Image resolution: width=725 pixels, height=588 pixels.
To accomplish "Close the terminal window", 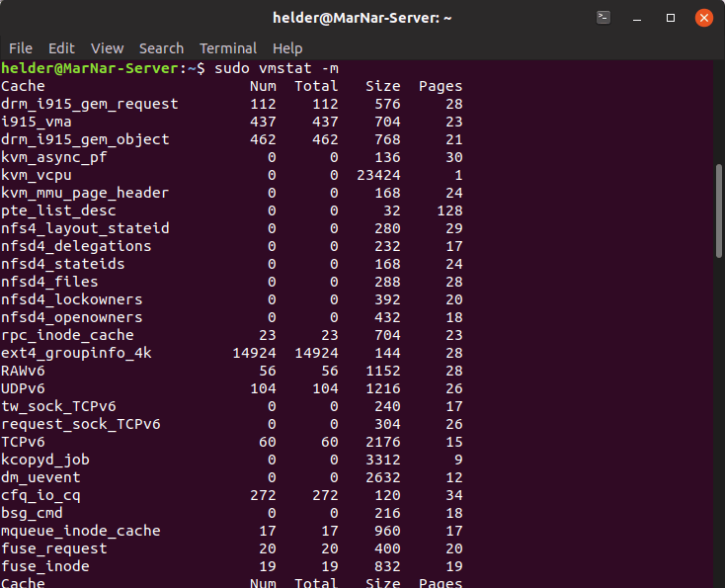I will pos(703,18).
